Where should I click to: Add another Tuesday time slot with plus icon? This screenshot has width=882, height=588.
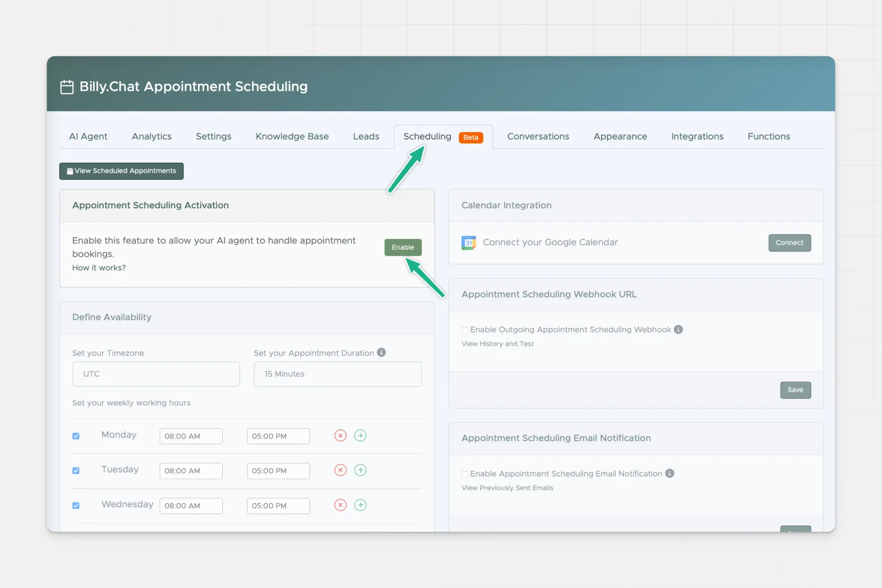[x=360, y=470]
